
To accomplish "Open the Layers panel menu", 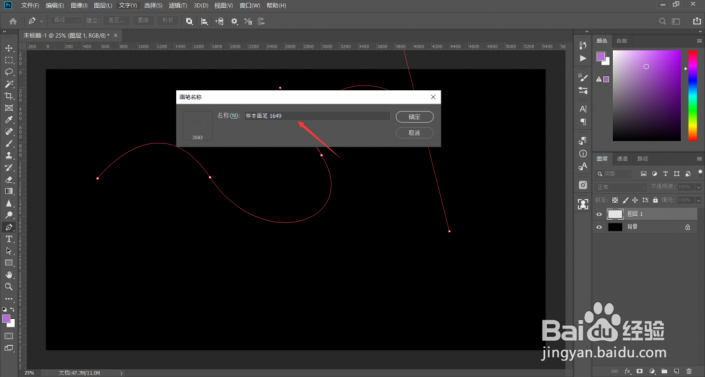I will [x=699, y=159].
